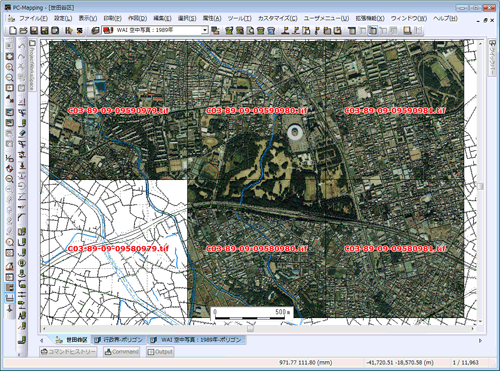Open the ツール(T) menu
Viewport: 500px width, 371px height.
coord(240,18)
